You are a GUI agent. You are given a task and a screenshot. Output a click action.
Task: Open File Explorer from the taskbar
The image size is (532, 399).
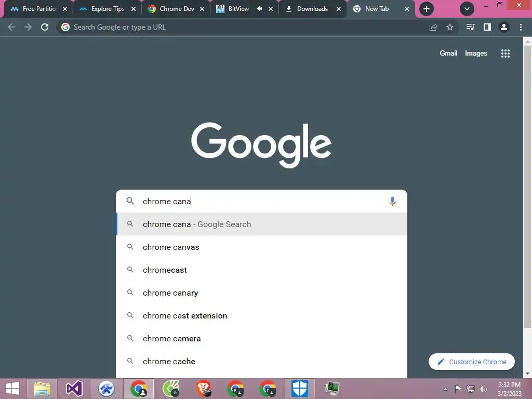[x=42, y=389]
